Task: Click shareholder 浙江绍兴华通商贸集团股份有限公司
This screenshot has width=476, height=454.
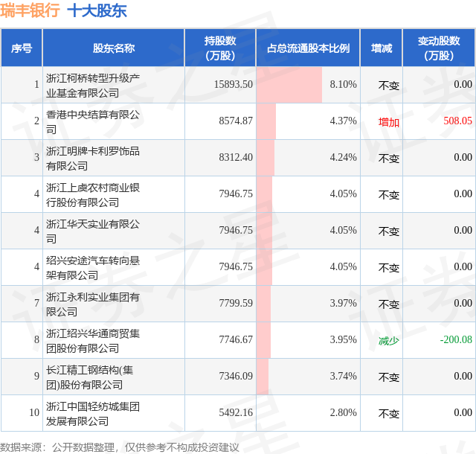Action: click(93, 341)
